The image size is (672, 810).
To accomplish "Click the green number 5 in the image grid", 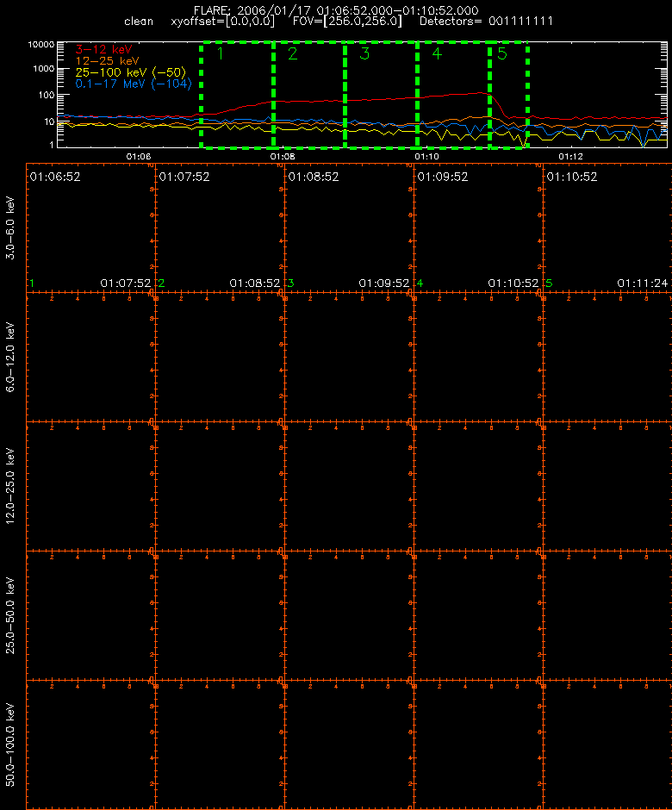I will click(x=549, y=283).
